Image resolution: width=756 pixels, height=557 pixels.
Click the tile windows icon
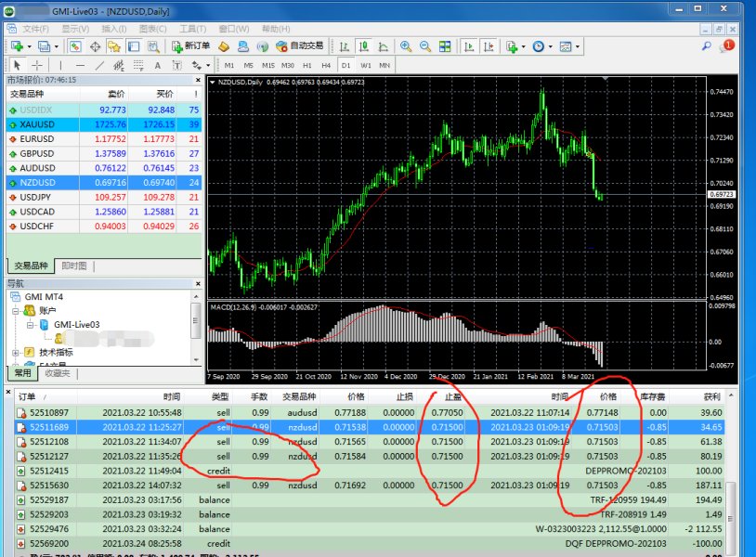pos(445,46)
